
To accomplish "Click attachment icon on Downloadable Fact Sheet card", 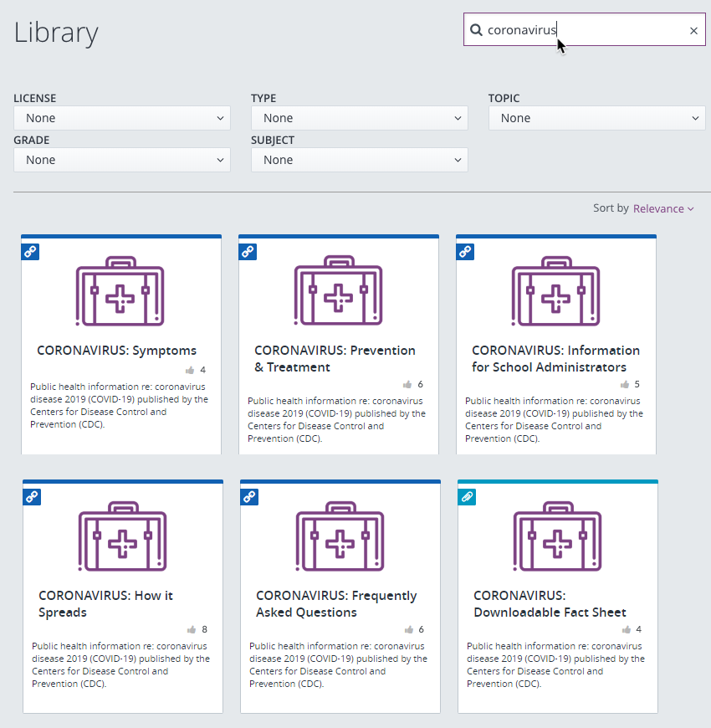I will point(467,497).
